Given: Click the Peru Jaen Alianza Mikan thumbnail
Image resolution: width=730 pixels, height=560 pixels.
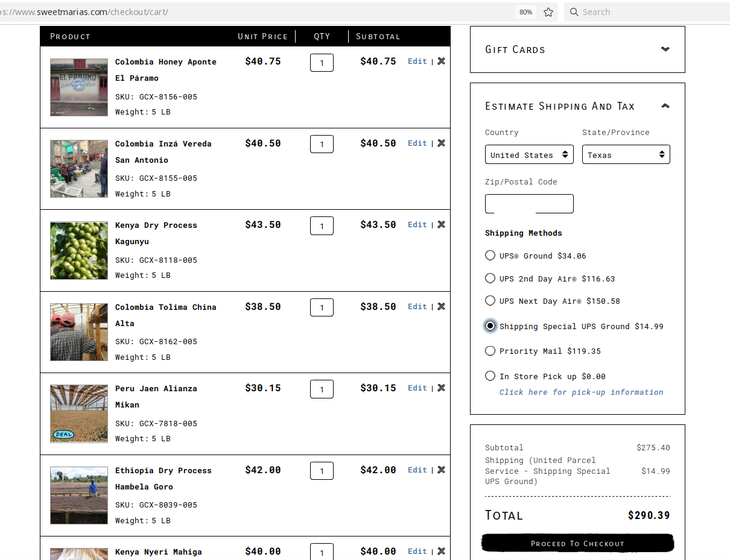Looking at the screenshot, I should (79, 414).
